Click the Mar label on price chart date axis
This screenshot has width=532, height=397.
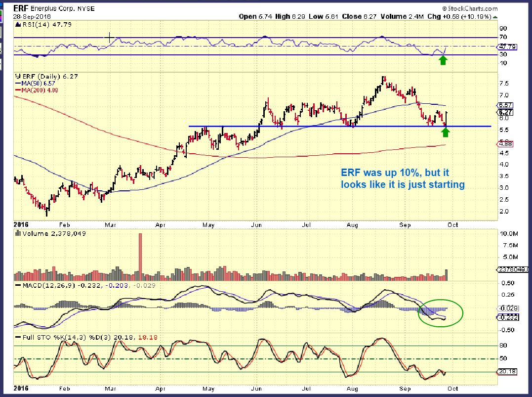pyautogui.click(x=110, y=225)
